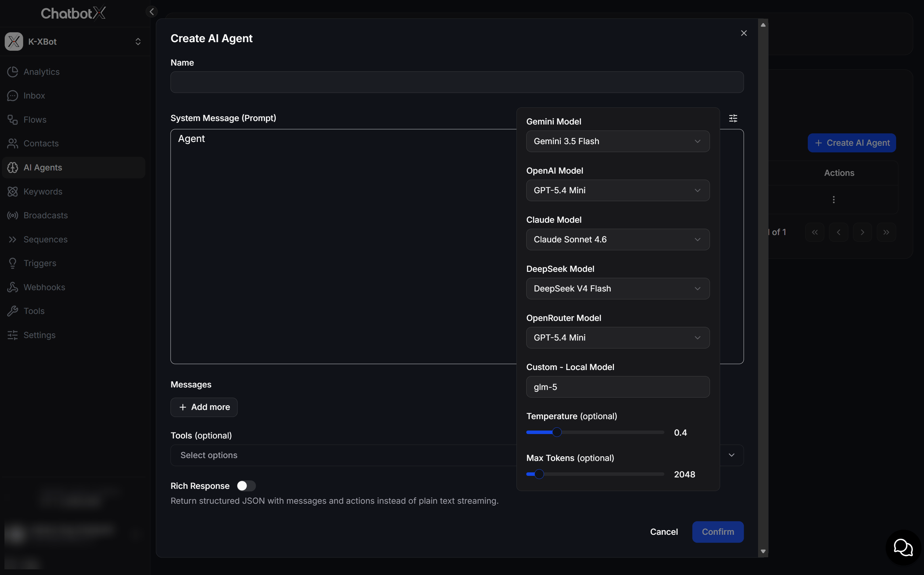The image size is (924, 575).
Task: Adjust the Temperature slider handle
Action: [557, 432]
